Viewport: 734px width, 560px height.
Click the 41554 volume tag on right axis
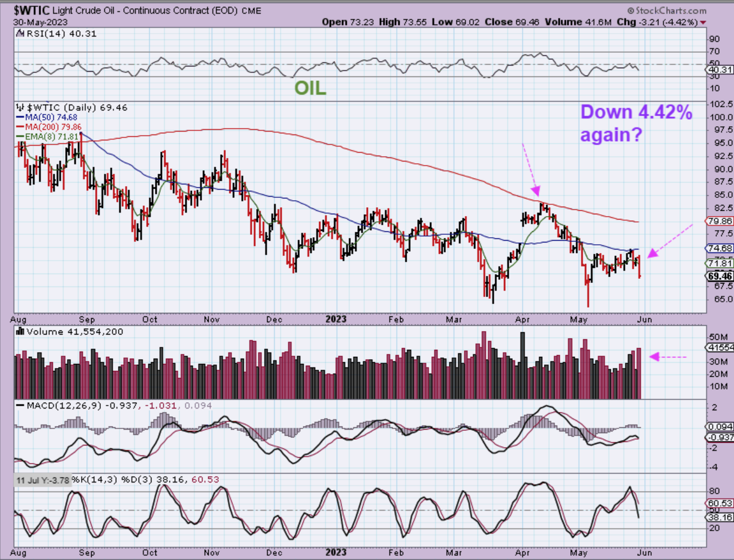[721, 348]
